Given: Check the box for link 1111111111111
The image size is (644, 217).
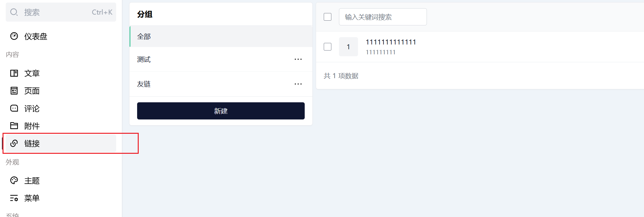Looking at the screenshot, I should (328, 47).
